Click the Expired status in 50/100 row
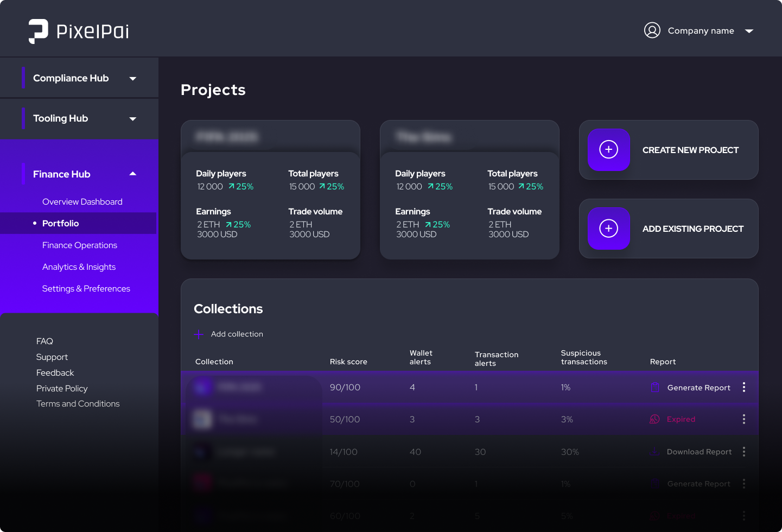 (x=681, y=419)
